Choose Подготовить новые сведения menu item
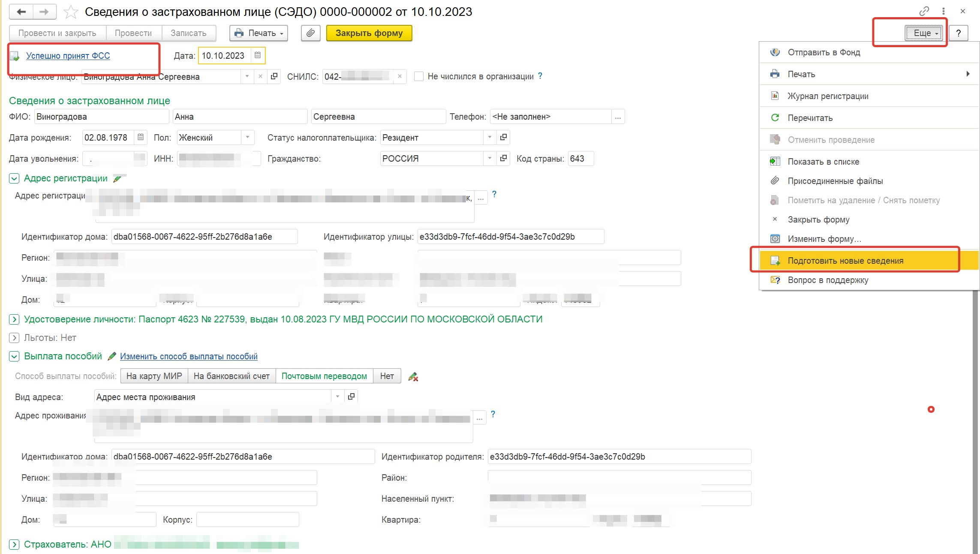The image size is (980, 554). click(x=845, y=261)
